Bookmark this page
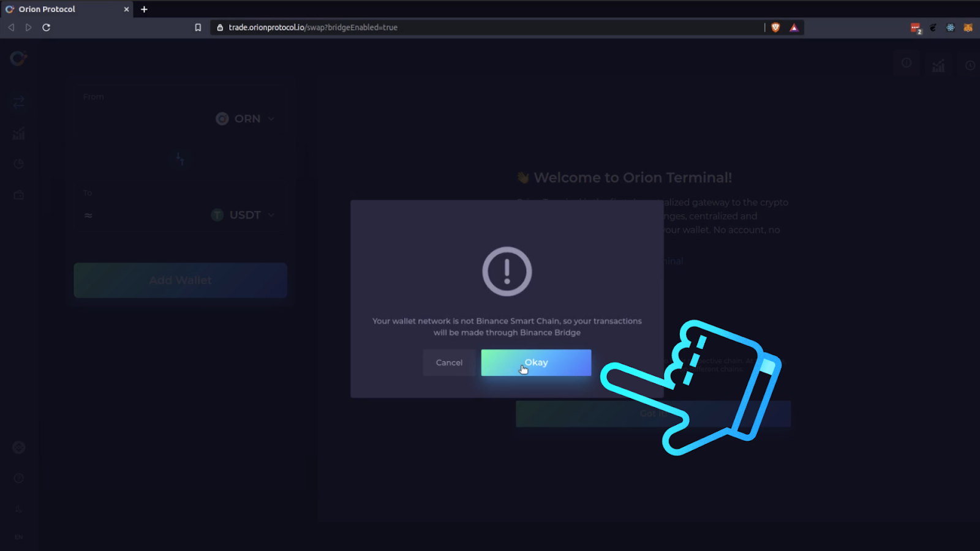This screenshot has height=551, width=980. click(x=198, y=28)
